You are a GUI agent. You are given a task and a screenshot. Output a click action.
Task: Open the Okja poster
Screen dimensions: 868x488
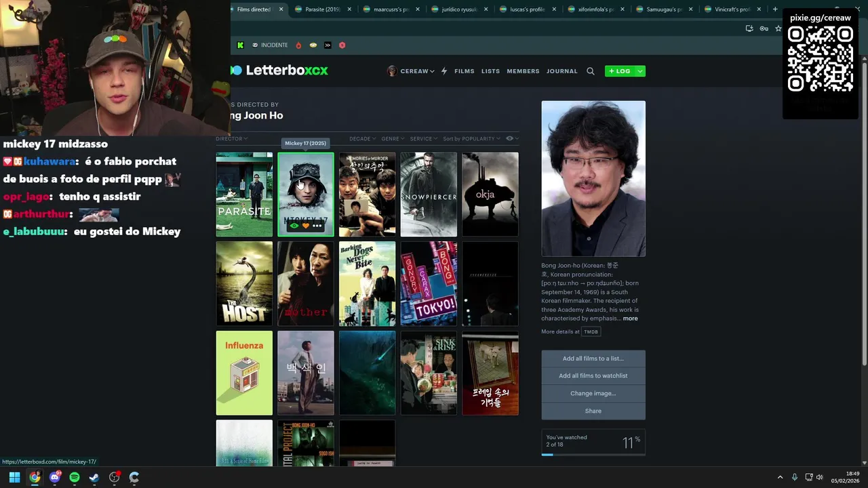[x=490, y=195]
